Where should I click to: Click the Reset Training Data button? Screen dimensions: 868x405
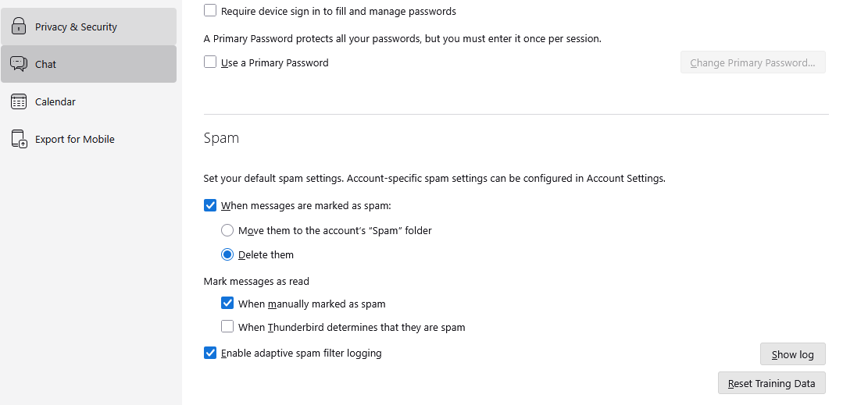[771, 383]
